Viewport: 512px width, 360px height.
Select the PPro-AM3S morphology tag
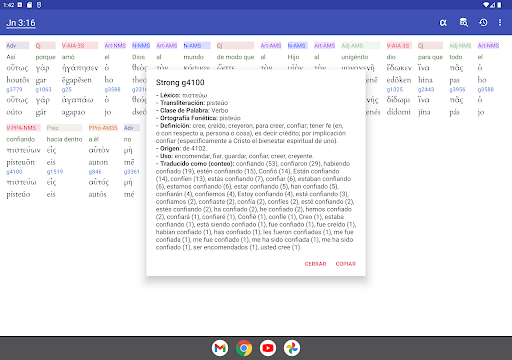click(103, 128)
